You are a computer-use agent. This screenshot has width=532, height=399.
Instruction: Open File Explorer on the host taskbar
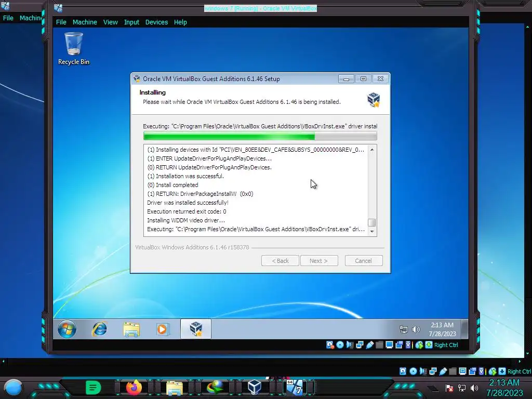click(175, 388)
